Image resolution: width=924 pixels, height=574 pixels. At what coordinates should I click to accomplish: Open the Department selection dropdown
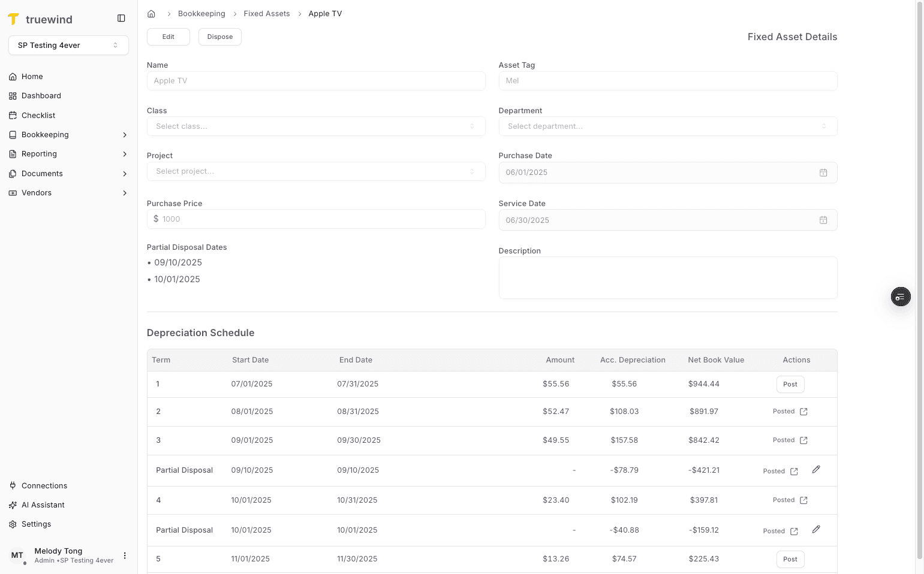[667, 126]
